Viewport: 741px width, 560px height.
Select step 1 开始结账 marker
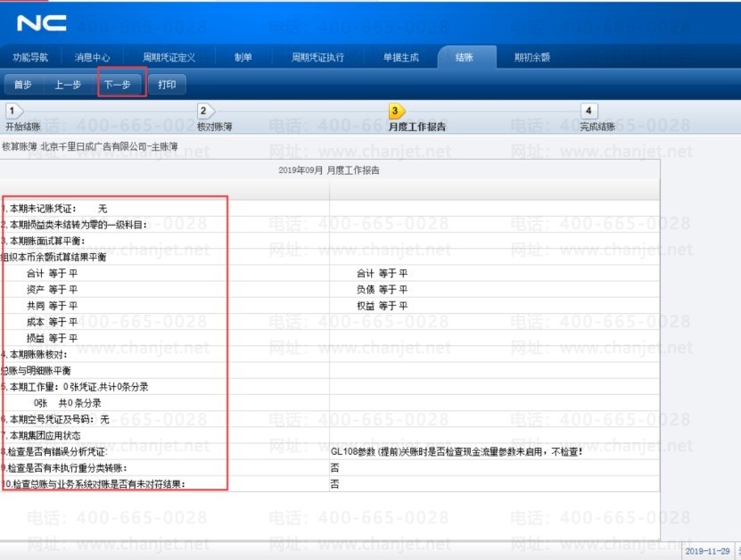(12, 111)
